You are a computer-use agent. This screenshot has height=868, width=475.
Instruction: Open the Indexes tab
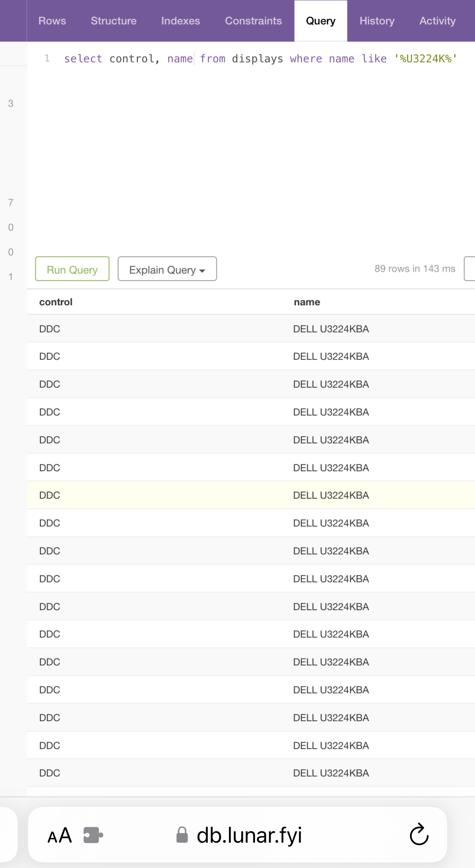pyautogui.click(x=181, y=21)
